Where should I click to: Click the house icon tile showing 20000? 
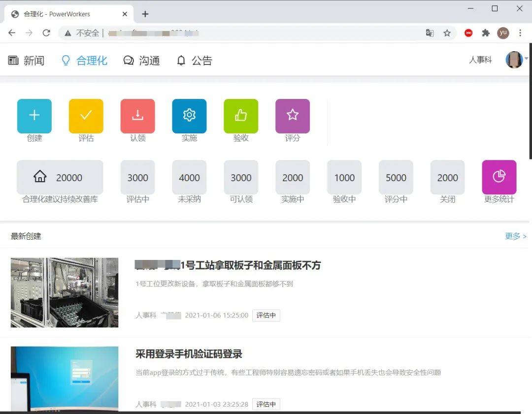60,177
